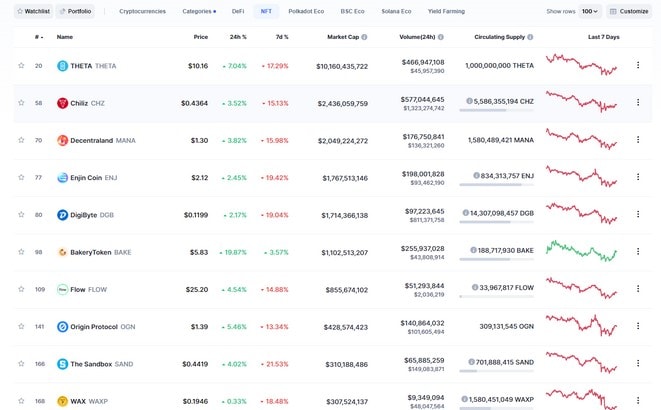Screen dimensions: 661x410
Task: Click DigiByte circulating supply progress bar
Action: click(x=497, y=222)
